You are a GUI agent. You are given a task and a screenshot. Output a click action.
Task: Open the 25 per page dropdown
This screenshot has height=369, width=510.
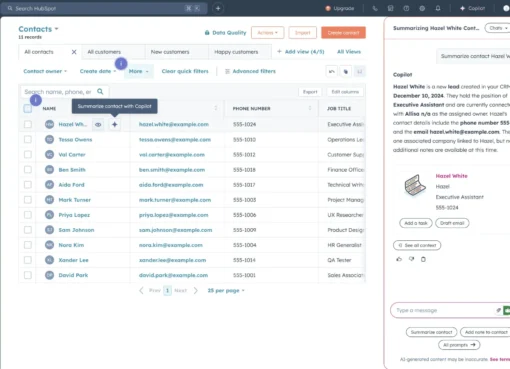click(x=226, y=291)
